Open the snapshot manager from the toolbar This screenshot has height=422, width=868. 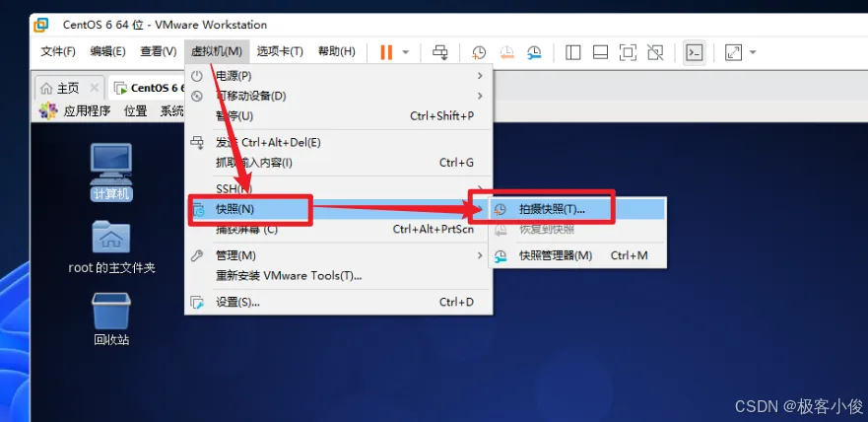click(534, 52)
